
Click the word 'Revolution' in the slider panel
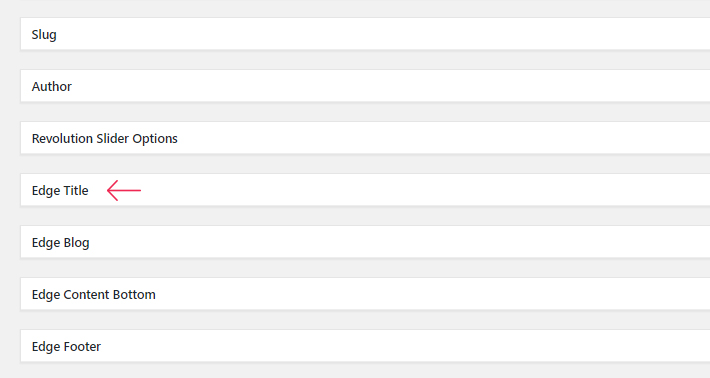[x=62, y=139]
